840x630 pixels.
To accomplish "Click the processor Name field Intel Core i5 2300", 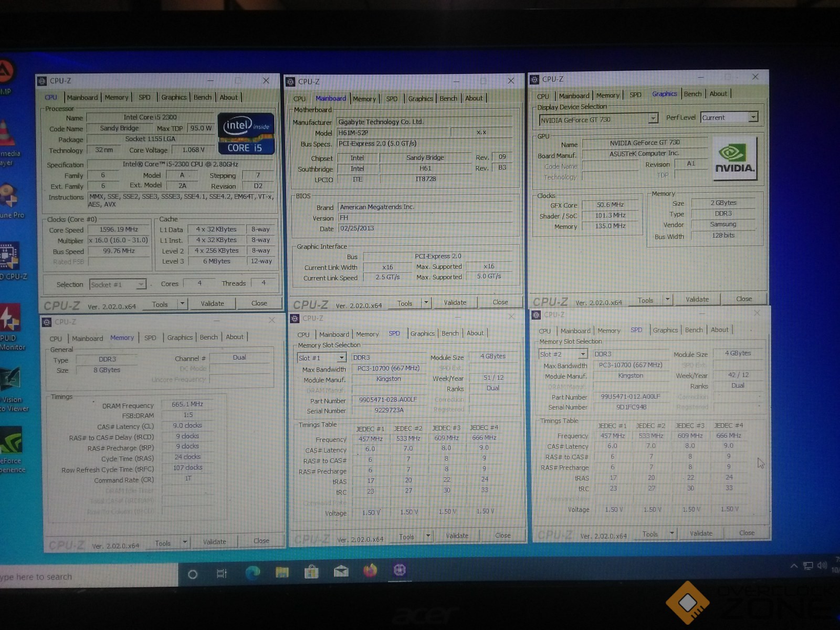I will click(x=150, y=117).
